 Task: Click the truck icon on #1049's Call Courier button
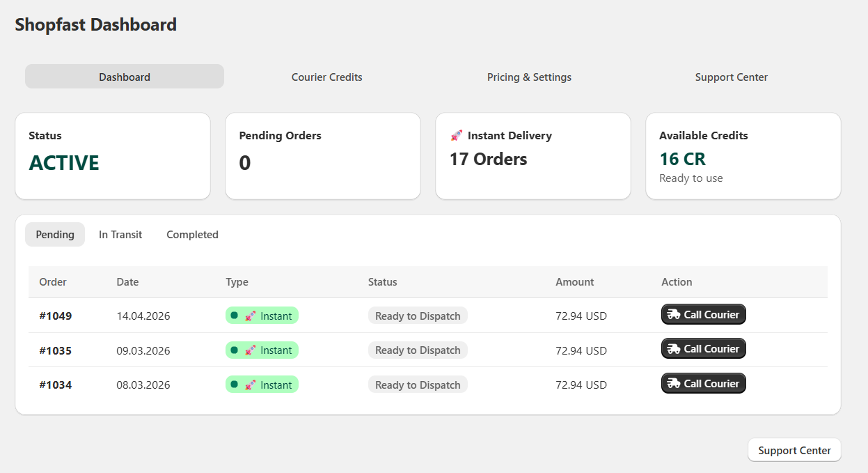pyautogui.click(x=672, y=314)
